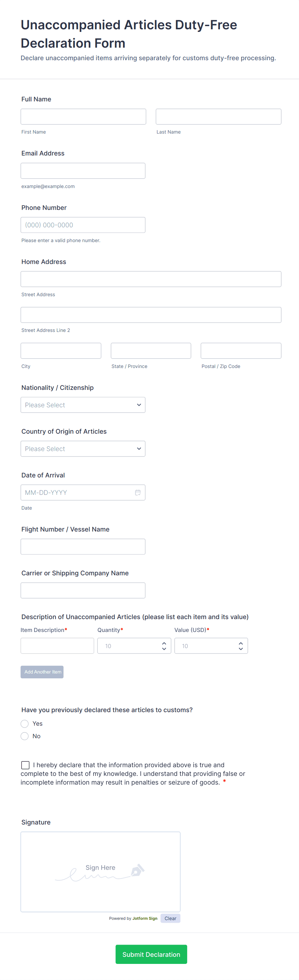The width and height of the screenshot is (299, 980).
Task: Check the declaration agreement checkbox
Action: tap(25, 765)
